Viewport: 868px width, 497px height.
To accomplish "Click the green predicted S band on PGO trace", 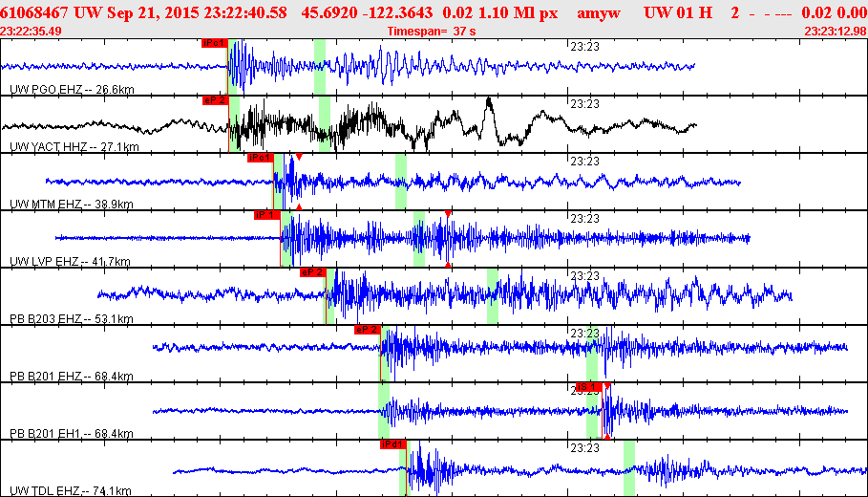I will coord(319,67).
